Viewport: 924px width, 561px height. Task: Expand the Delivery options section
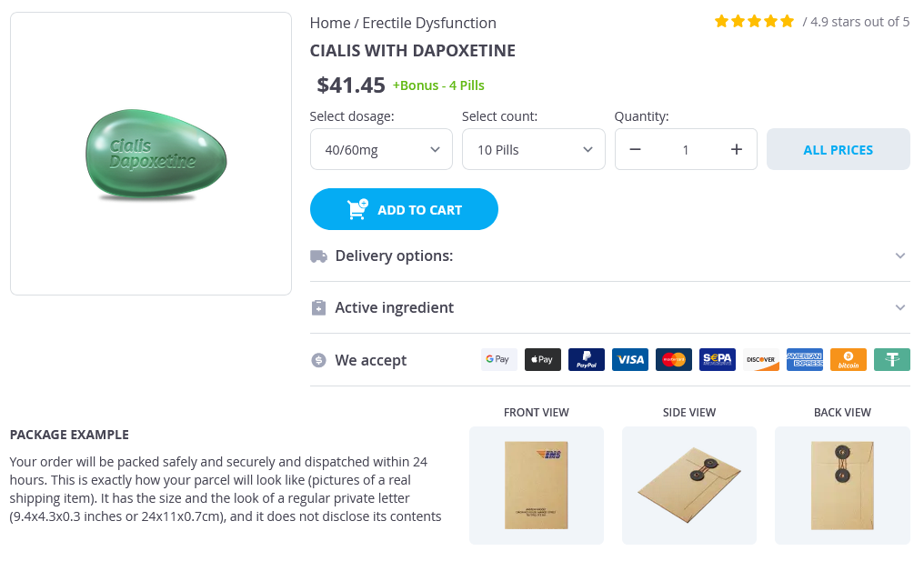point(609,256)
